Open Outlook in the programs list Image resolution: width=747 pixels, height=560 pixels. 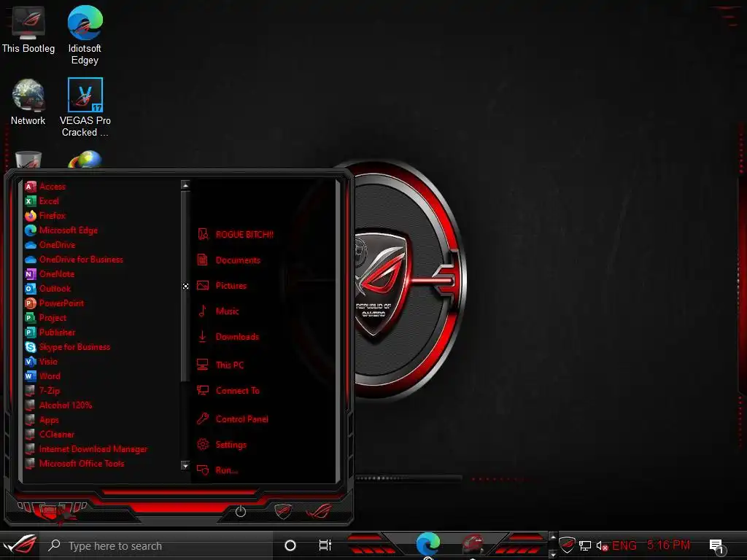(47, 289)
